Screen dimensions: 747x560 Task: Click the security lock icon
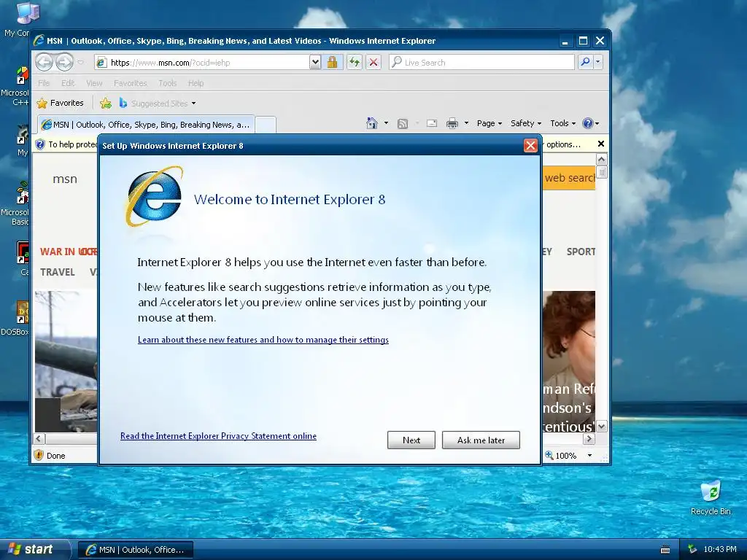[x=332, y=63]
